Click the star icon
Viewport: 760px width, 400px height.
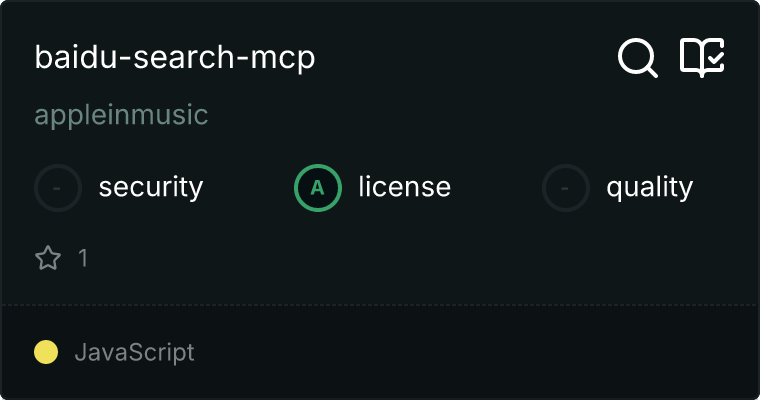click(48, 259)
